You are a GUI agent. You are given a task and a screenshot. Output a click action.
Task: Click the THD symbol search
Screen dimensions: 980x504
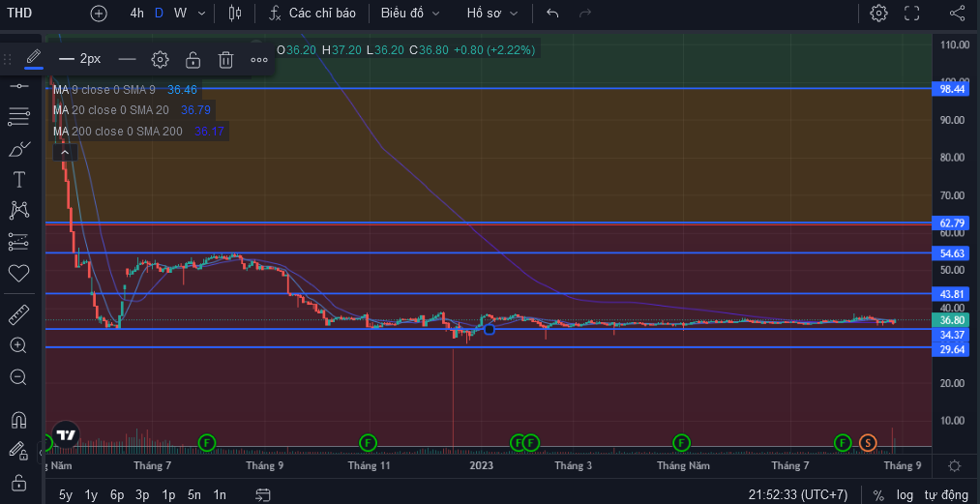19,14
